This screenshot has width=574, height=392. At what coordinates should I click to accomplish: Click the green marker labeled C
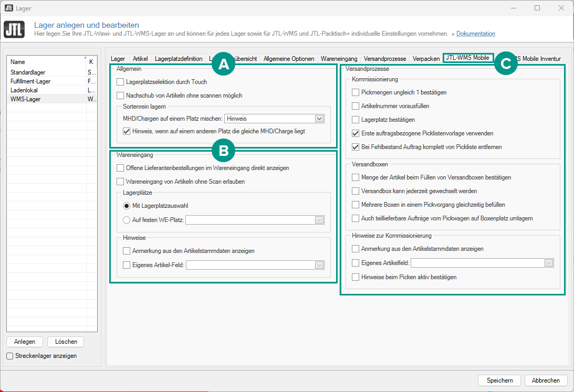[x=505, y=64]
